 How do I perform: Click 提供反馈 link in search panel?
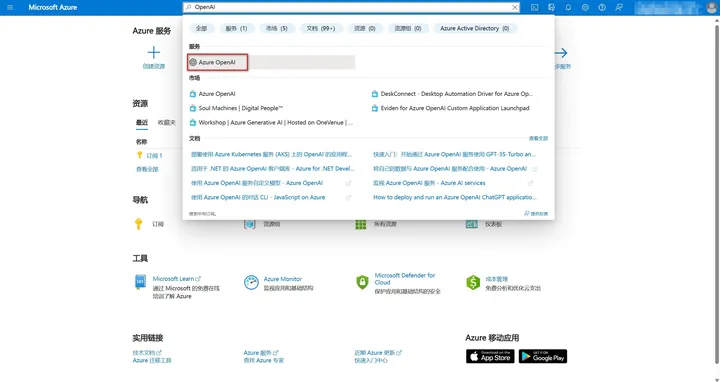[536, 213]
